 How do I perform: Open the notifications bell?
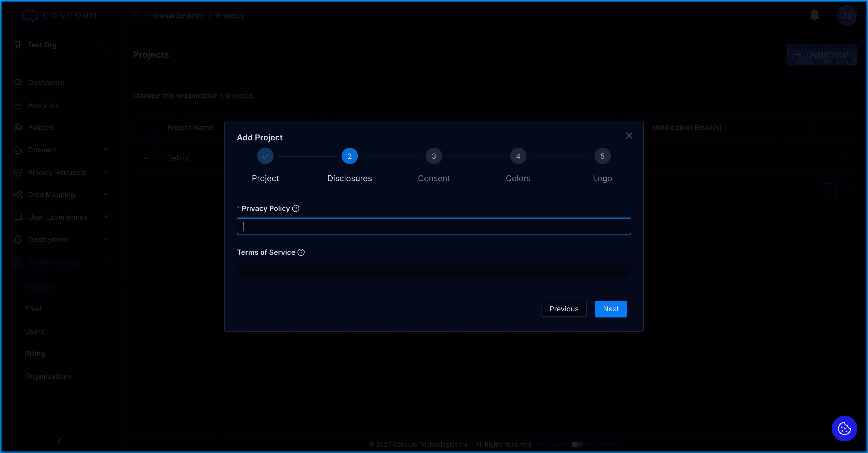814,15
